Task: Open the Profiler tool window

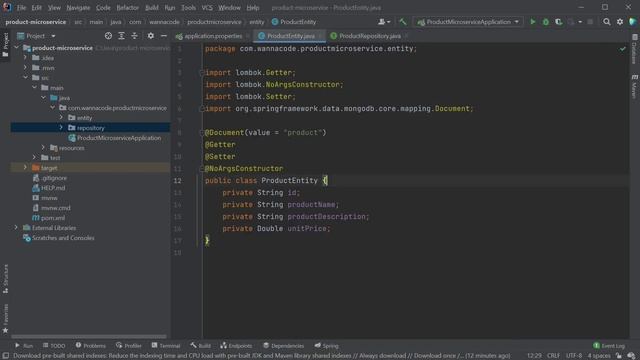Action: 129,346
